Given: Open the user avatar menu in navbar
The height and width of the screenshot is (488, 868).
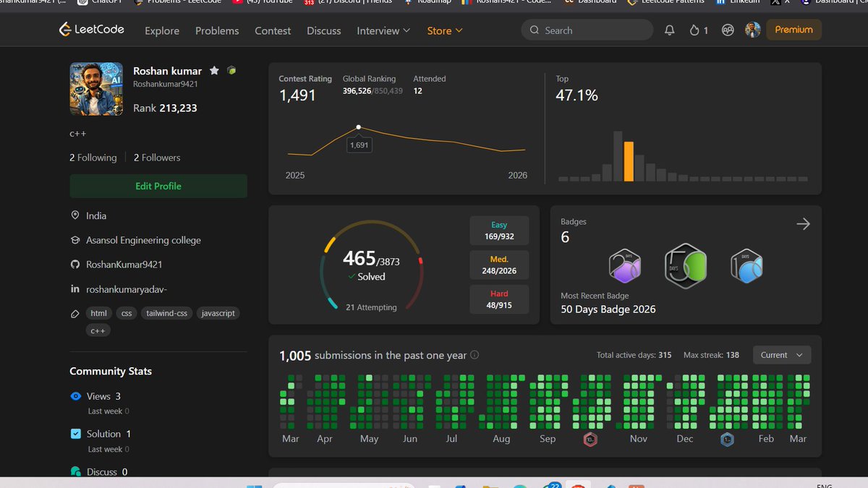Looking at the screenshot, I should (753, 30).
